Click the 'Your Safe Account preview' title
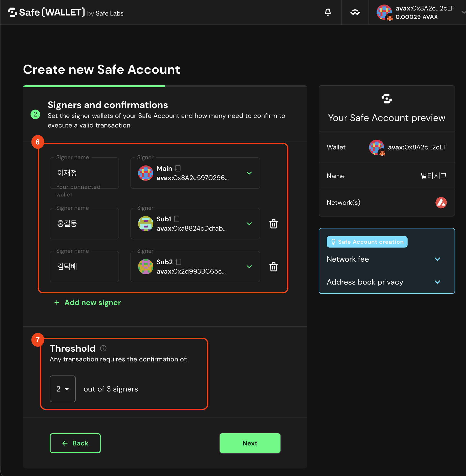The image size is (466, 476). [386, 118]
